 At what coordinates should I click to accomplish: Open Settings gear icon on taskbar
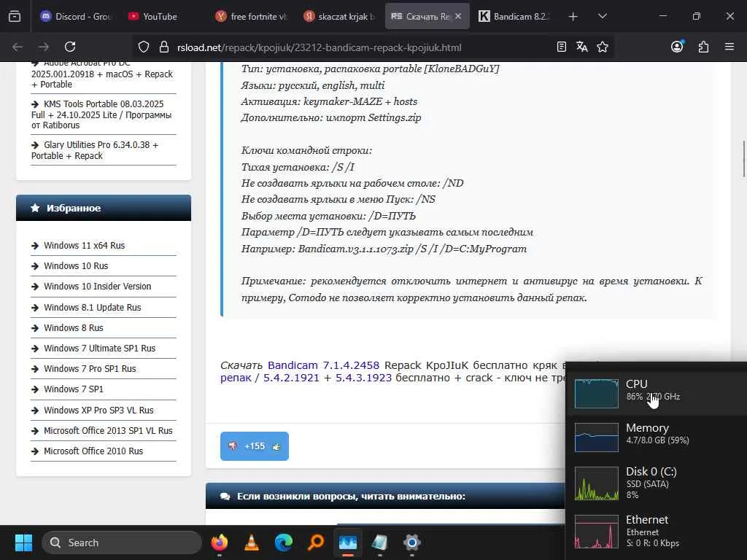(412, 542)
